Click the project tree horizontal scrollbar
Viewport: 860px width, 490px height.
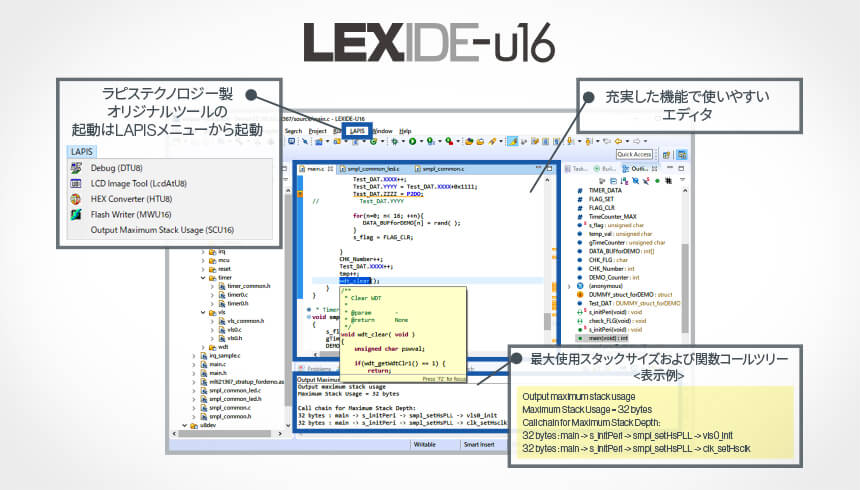point(225,433)
